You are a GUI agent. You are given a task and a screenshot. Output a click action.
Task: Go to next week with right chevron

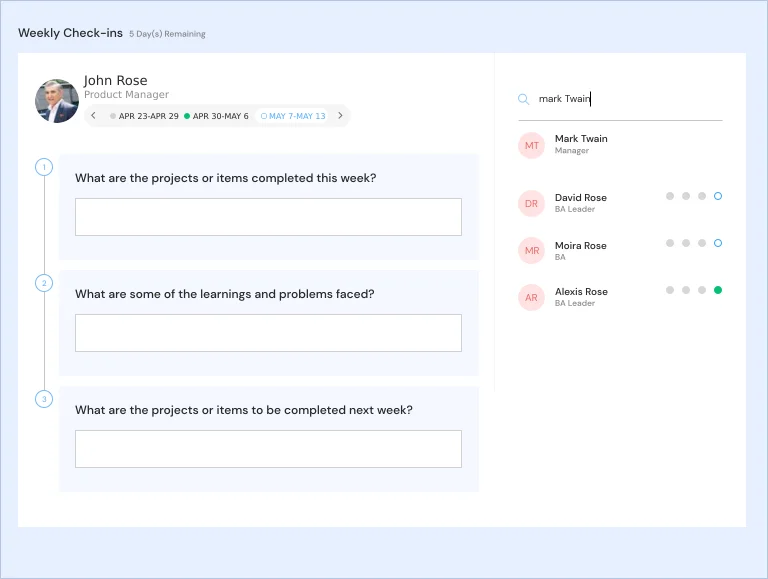[x=340, y=116]
